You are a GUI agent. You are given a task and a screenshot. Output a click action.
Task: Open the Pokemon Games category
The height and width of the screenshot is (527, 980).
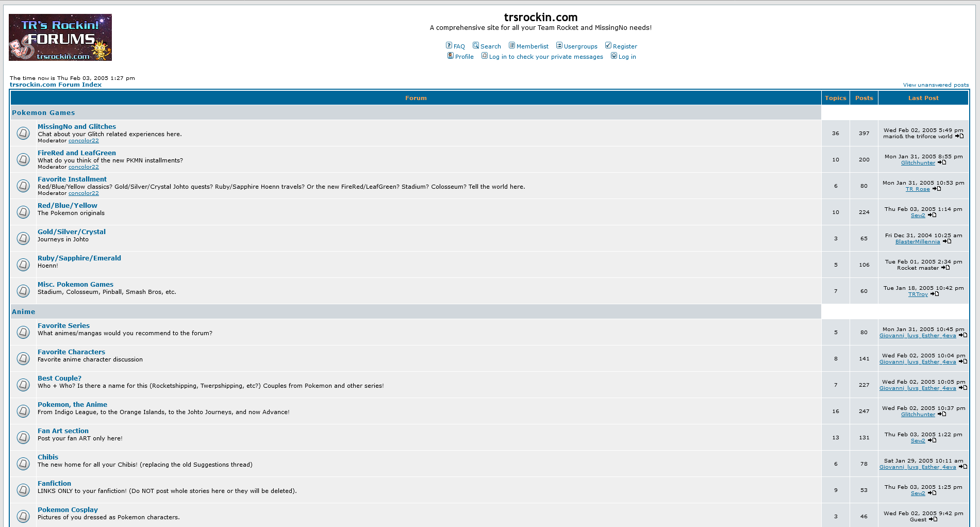tap(43, 112)
